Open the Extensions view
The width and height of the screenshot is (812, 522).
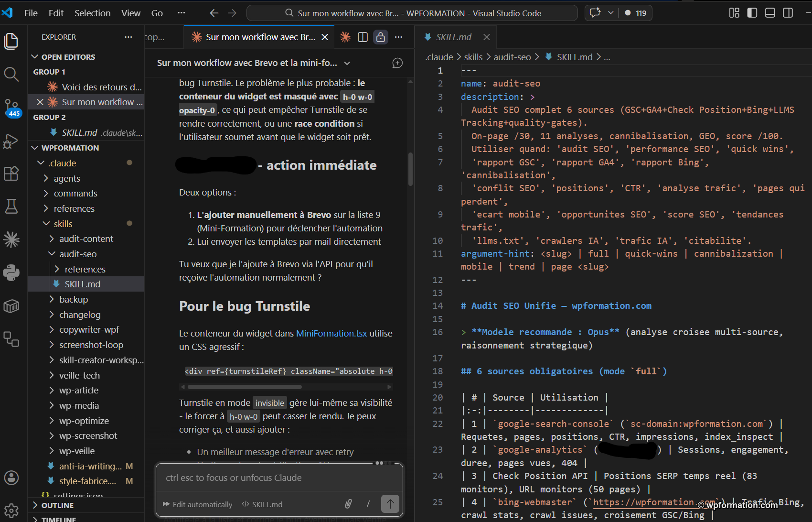click(x=11, y=173)
